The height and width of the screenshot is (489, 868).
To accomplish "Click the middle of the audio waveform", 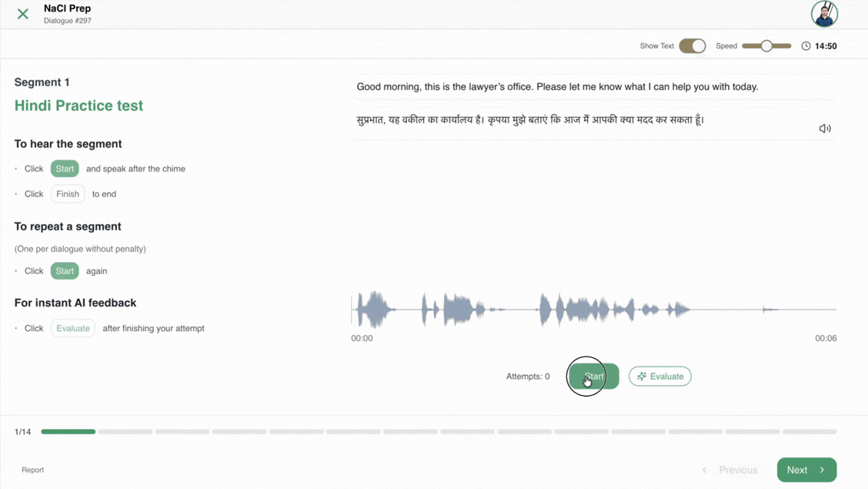I will [593, 310].
